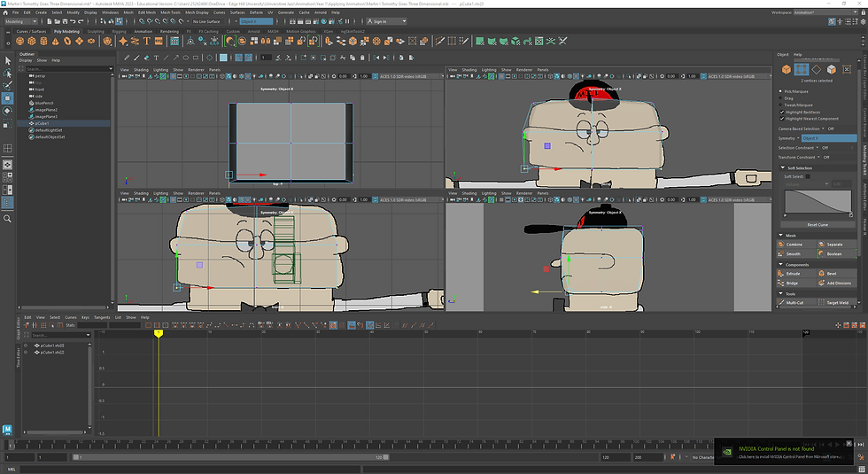
Task: Collapse the Mesh section
Action: coord(781,236)
